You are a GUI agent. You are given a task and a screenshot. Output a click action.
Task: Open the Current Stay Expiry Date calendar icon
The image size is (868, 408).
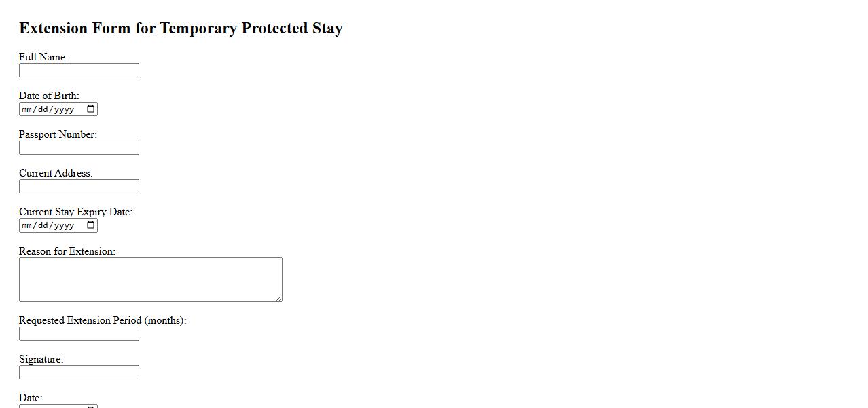(x=90, y=225)
